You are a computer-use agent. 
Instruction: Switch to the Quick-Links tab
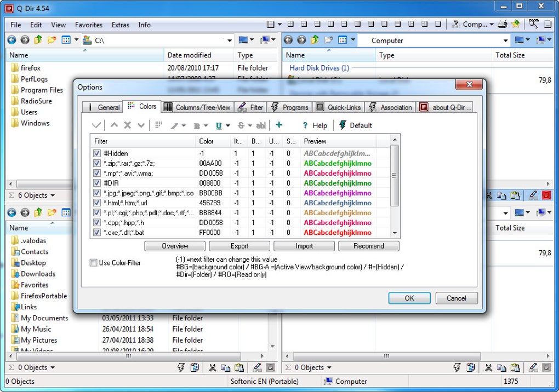[x=339, y=107]
